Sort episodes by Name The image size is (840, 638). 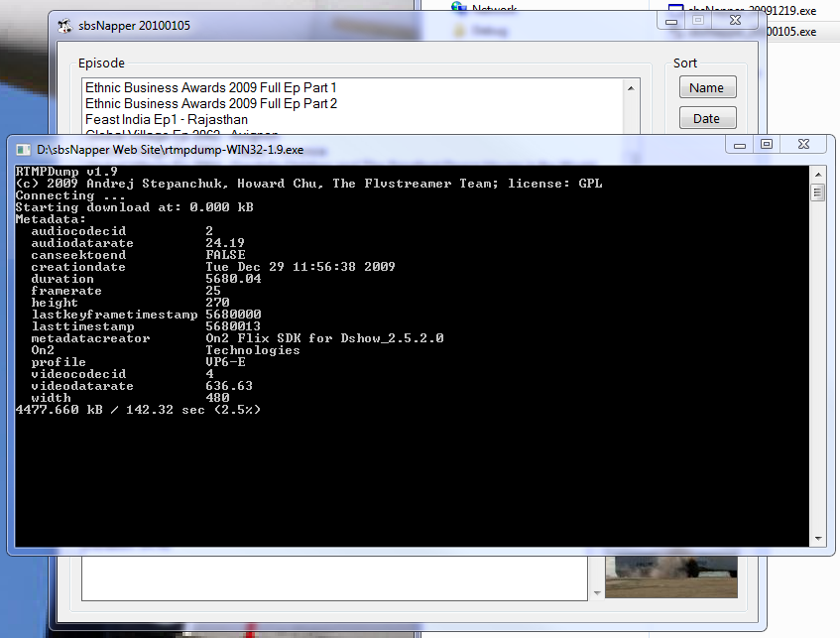[708, 87]
